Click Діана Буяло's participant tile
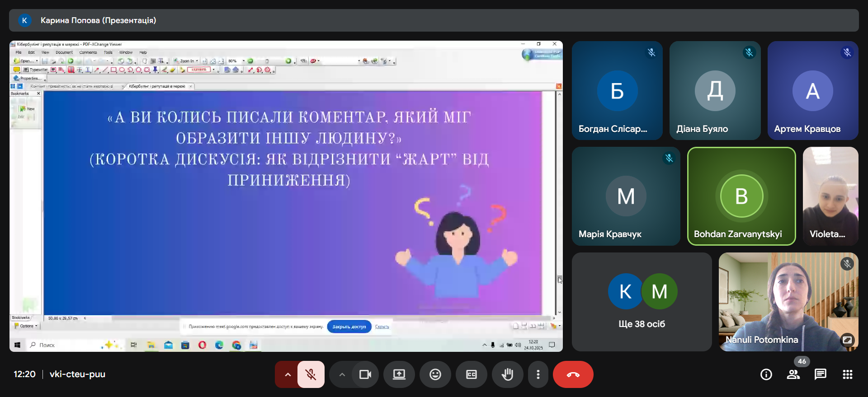The width and height of the screenshot is (868, 397). click(x=715, y=90)
